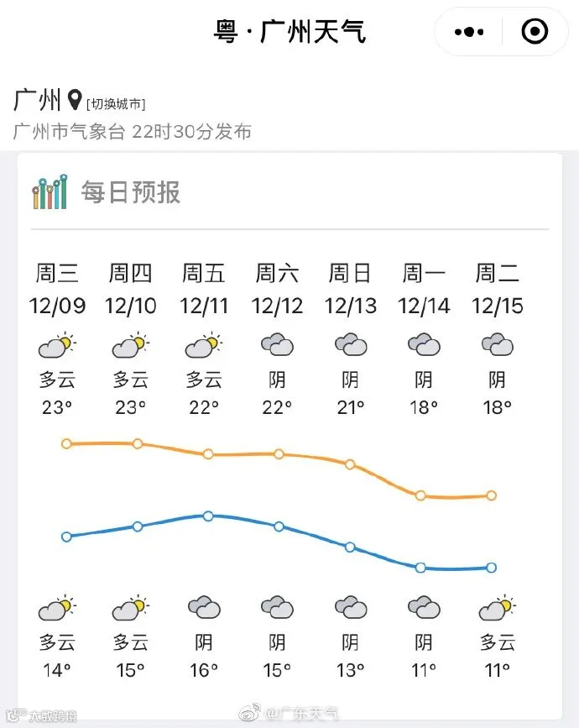Tap the 12/15 nighttime partly cloudy icon

coord(497,608)
